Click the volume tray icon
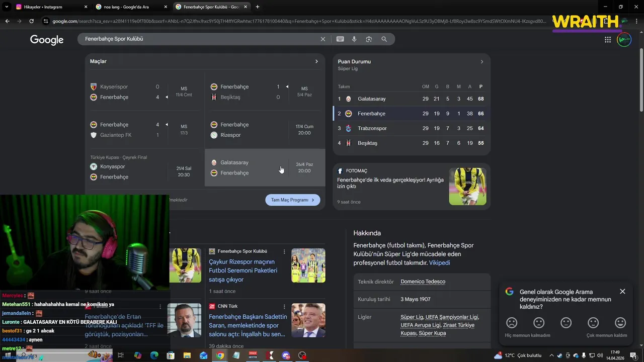This screenshot has width=644, height=362. coord(600,355)
